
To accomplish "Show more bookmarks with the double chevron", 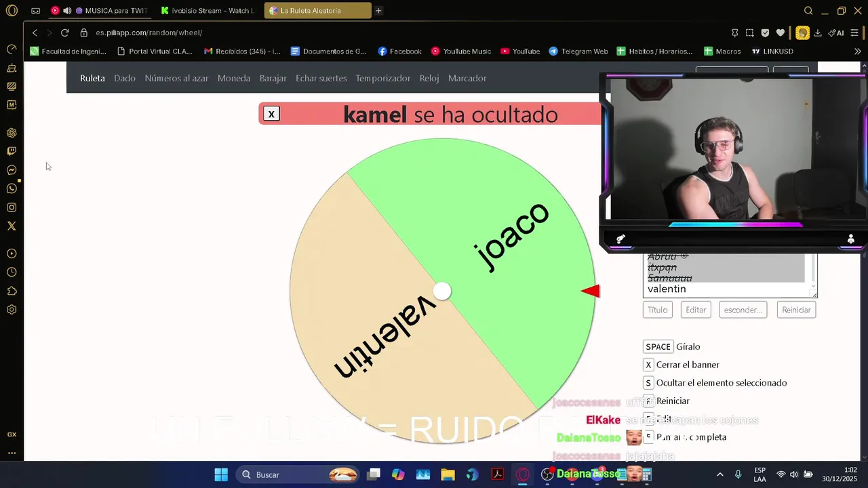I will pos(857,51).
